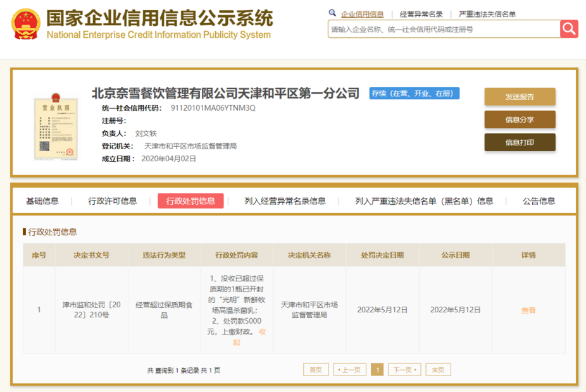Switch to the 基础信息 tab

tap(42, 201)
